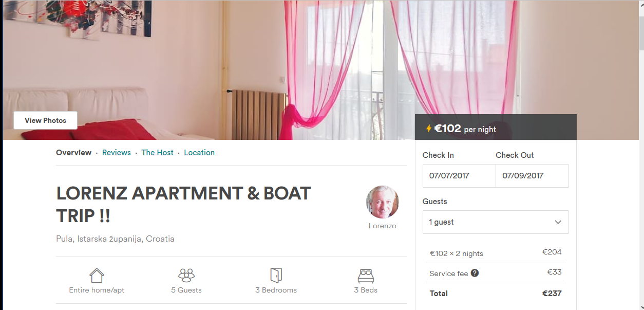The width and height of the screenshot is (644, 310).
Task: Edit the Check In date field
Action: coord(459,176)
